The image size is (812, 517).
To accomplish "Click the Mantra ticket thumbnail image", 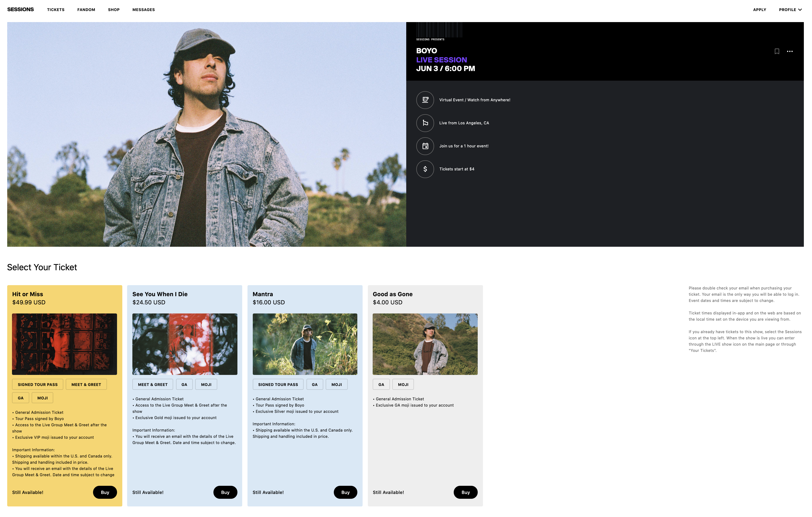I will pos(305,344).
